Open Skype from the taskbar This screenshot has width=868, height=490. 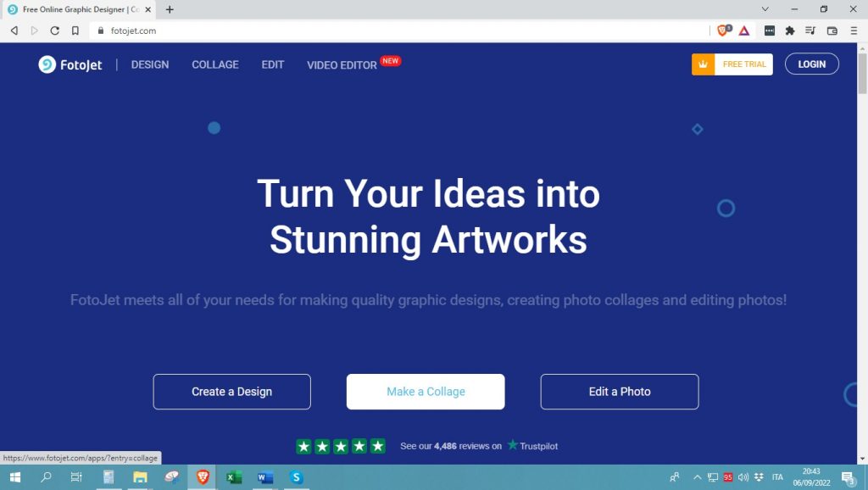coord(296,477)
